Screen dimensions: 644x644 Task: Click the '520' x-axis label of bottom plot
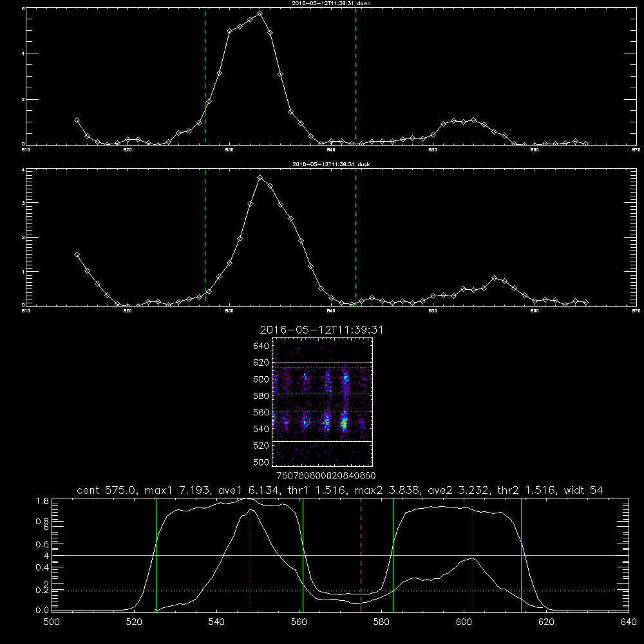(134, 622)
